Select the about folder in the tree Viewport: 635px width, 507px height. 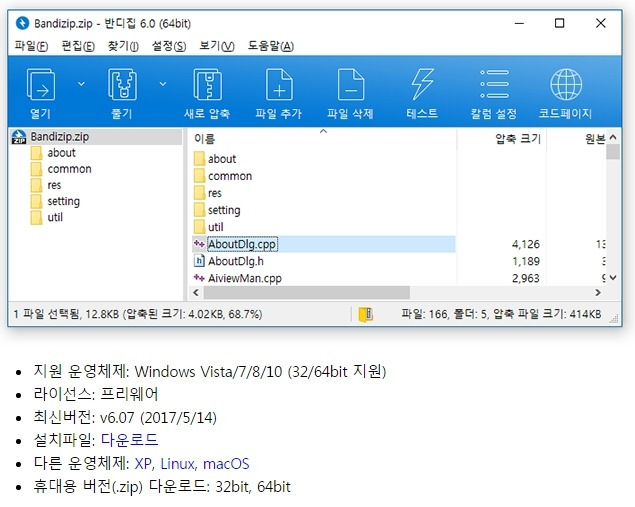(61, 153)
